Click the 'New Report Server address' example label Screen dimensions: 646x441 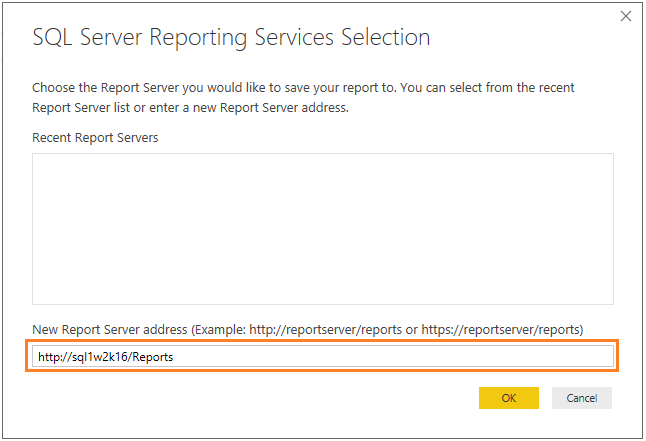(x=308, y=330)
